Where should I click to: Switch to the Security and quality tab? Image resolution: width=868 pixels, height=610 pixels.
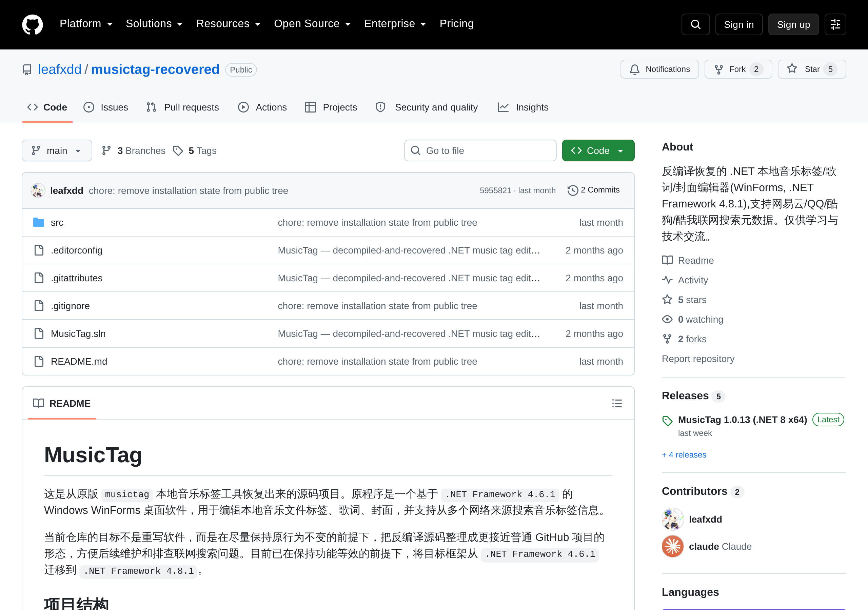tap(427, 107)
